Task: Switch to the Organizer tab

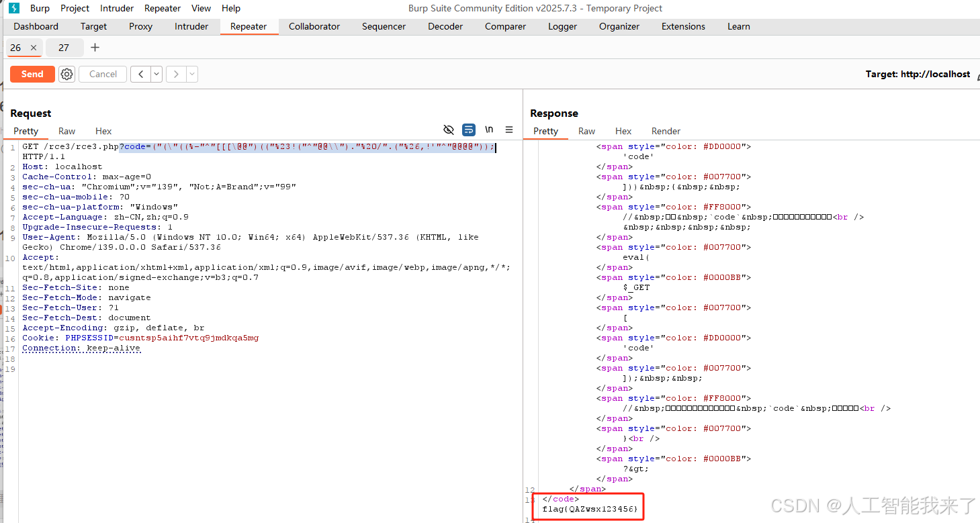Action: [x=619, y=27]
